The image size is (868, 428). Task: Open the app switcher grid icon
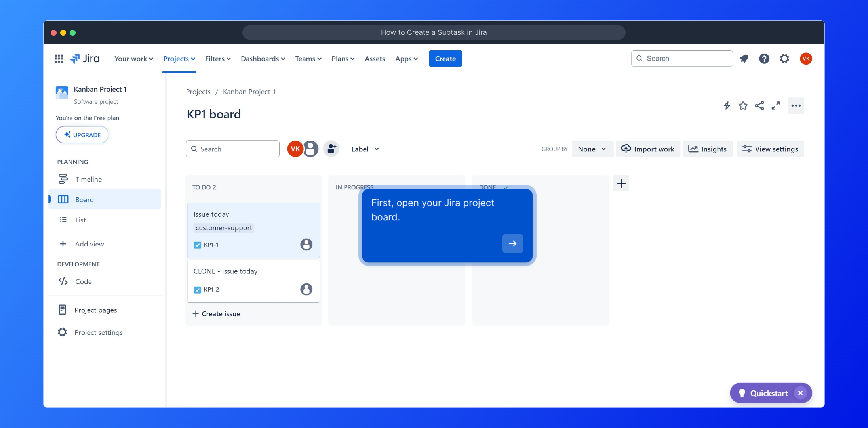[x=59, y=59]
